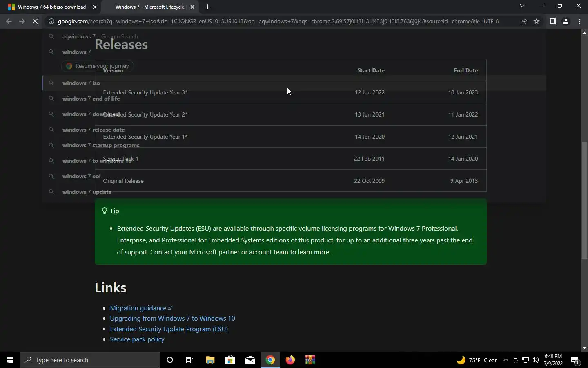The width and height of the screenshot is (588, 368).
Task: Open Cortana from the taskbar
Action: pyautogui.click(x=170, y=360)
